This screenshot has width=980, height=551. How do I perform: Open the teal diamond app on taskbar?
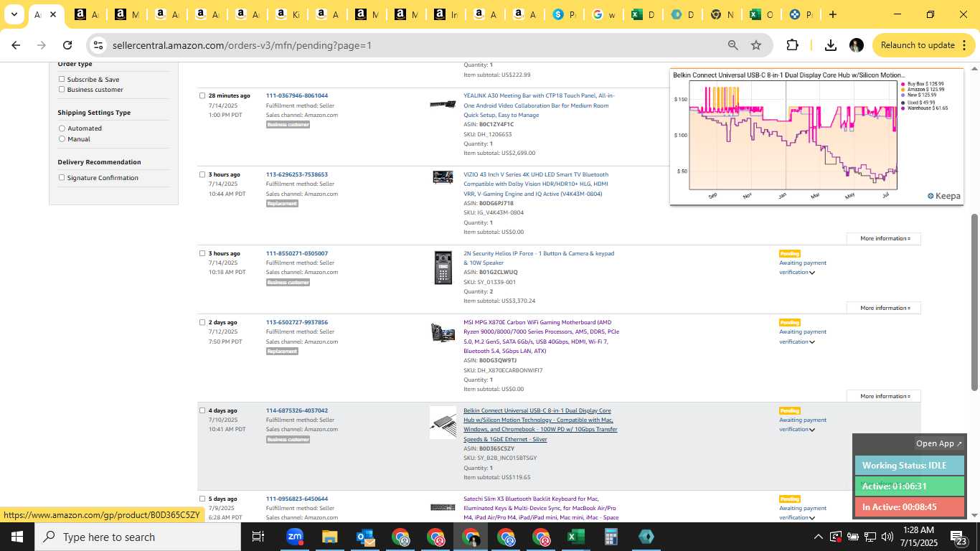[646, 537]
